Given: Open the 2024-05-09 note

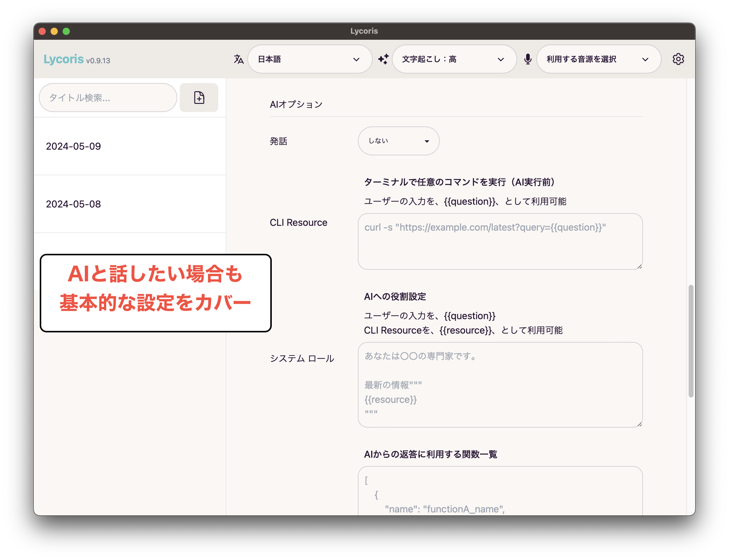Looking at the screenshot, I should [x=130, y=146].
